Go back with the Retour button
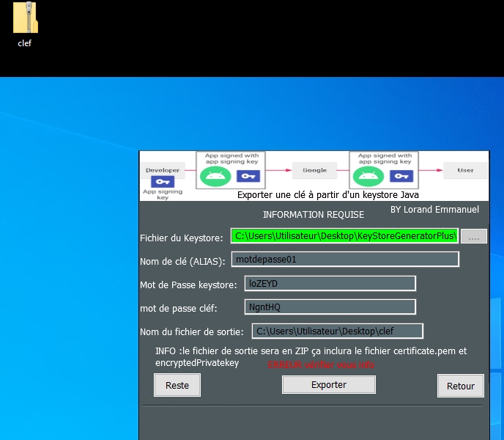Screen dimensions: 504x440 tap(461, 386)
